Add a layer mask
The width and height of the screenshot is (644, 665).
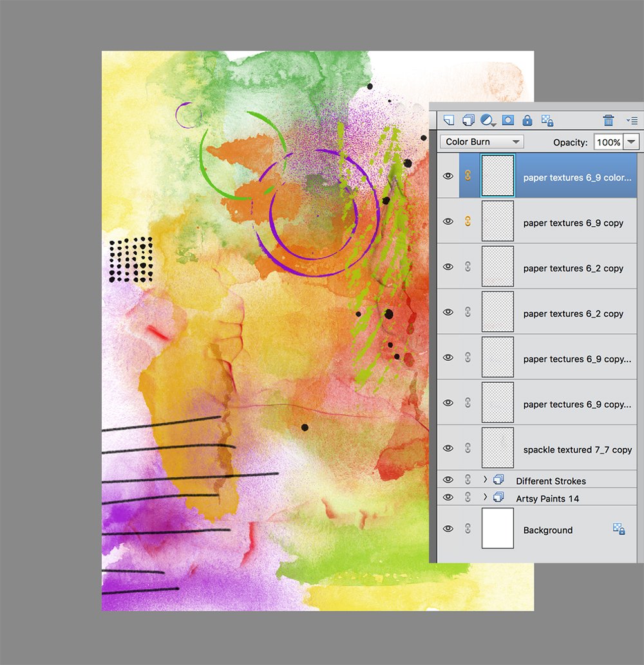coord(508,120)
